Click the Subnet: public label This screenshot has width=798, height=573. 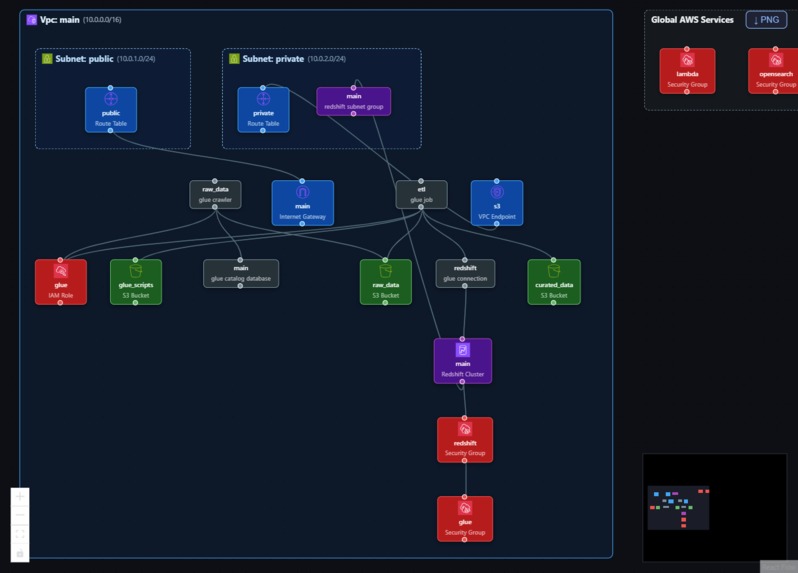click(x=84, y=59)
